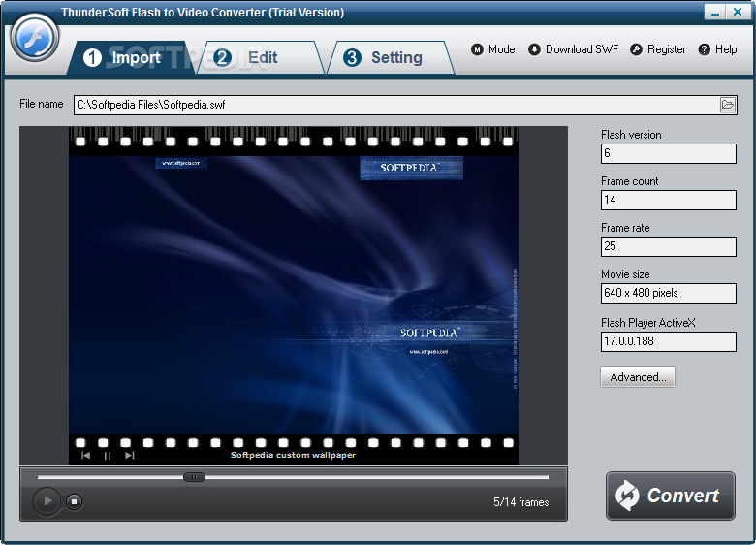Open Download SWF tool
This screenshot has width=756, height=545.
573,49
